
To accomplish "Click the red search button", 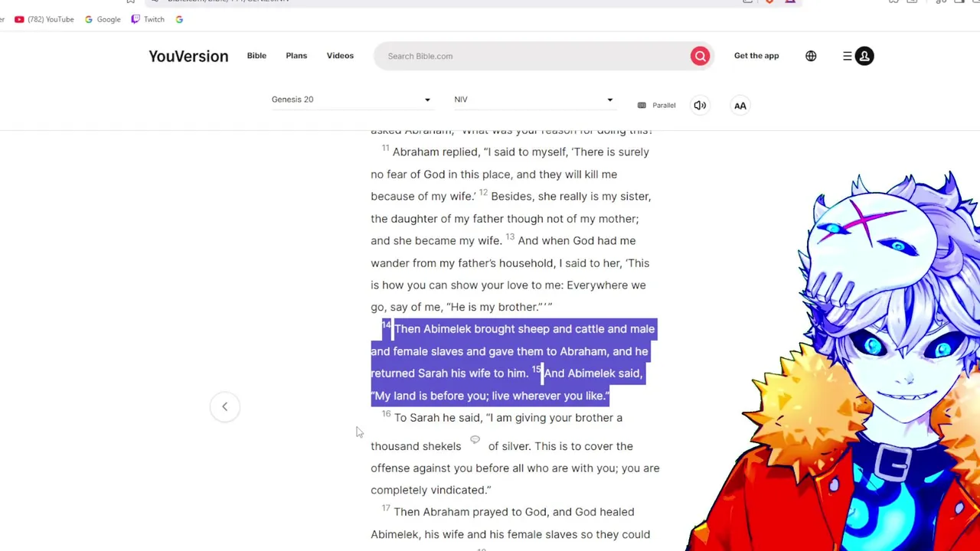I will point(700,56).
